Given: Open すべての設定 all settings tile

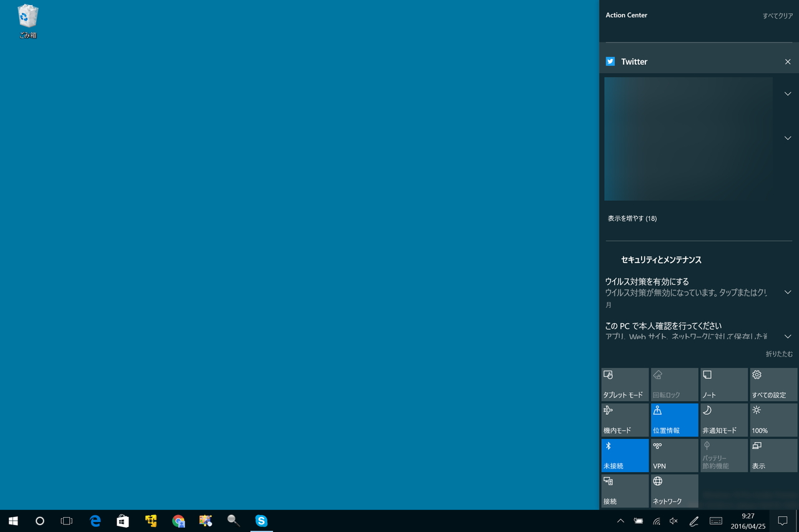Looking at the screenshot, I should (773, 385).
